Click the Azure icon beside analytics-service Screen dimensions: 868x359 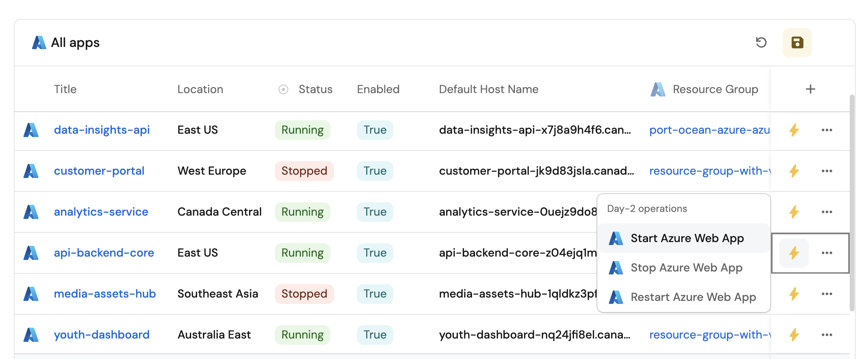tap(31, 212)
